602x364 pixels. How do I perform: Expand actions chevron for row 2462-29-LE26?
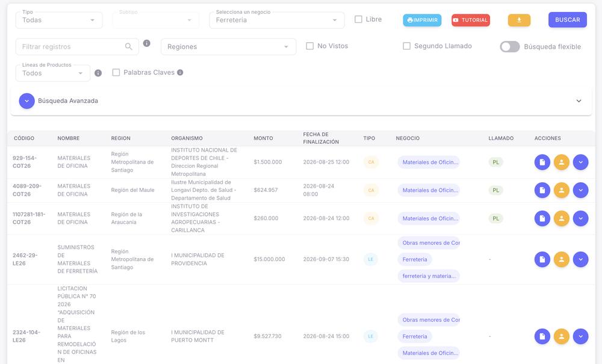[x=580, y=259]
